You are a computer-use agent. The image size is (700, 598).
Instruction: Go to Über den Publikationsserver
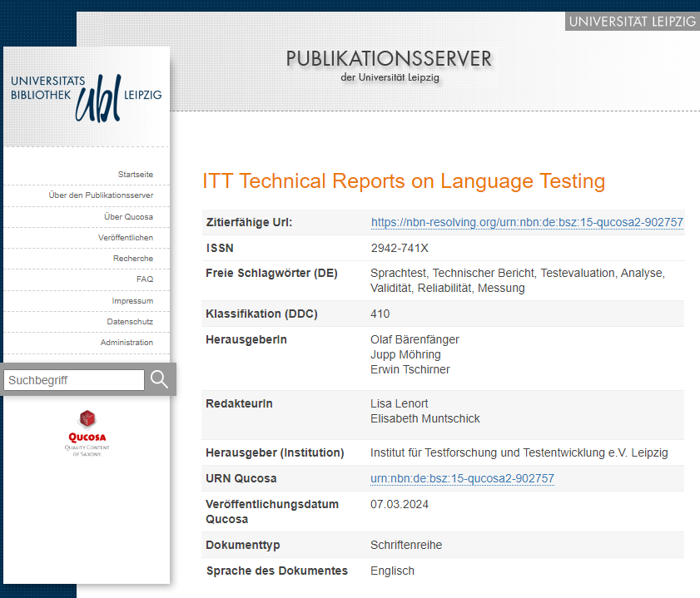[101, 195]
